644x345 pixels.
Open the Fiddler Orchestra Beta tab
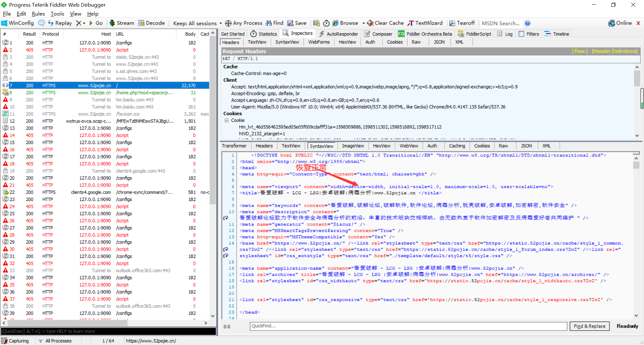pos(425,34)
